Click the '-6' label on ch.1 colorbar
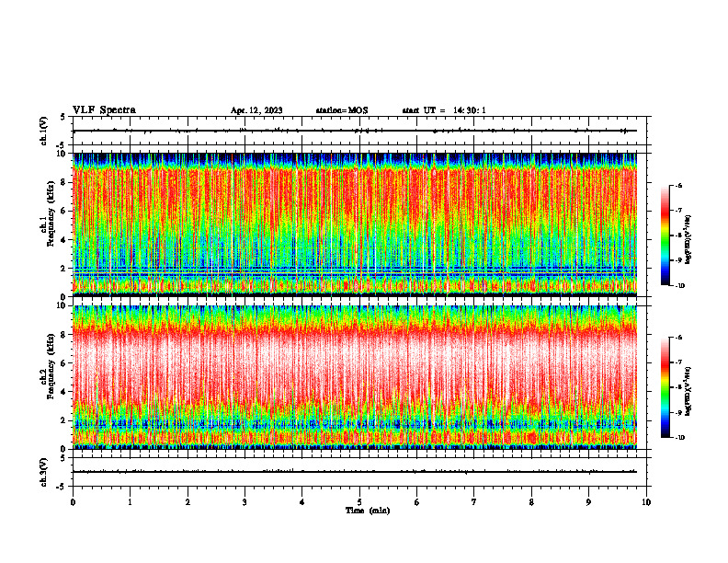 (679, 185)
